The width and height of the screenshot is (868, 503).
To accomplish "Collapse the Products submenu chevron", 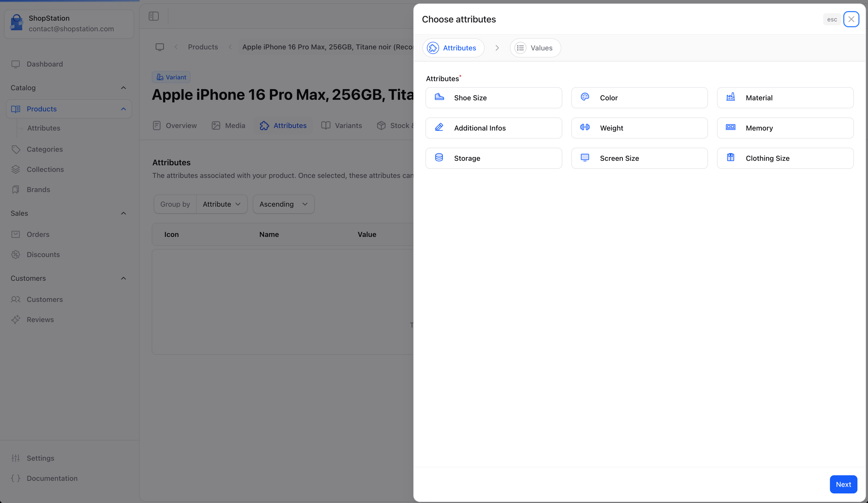I will (x=123, y=109).
